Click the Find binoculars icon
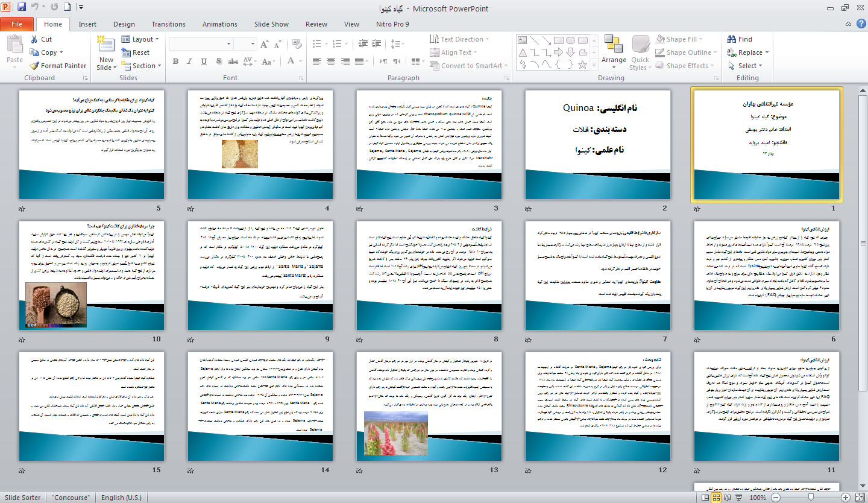868x503 pixels. click(x=732, y=39)
